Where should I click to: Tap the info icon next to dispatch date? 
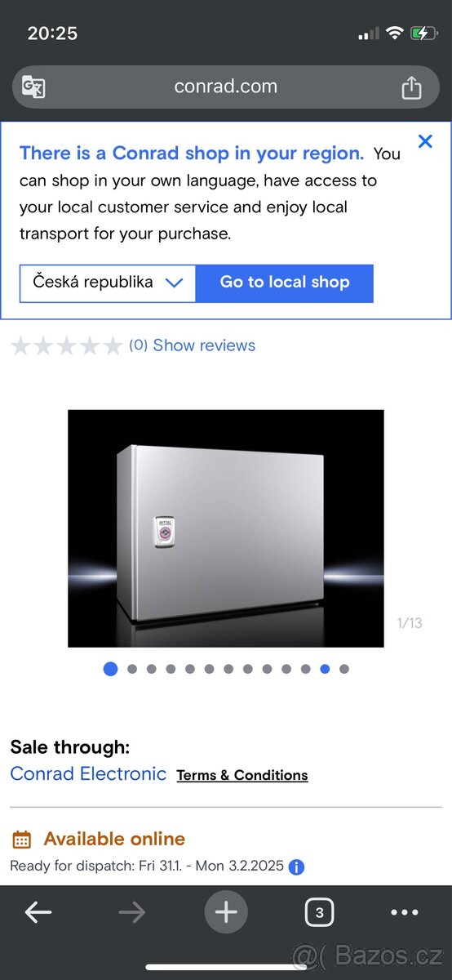coord(297,867)
